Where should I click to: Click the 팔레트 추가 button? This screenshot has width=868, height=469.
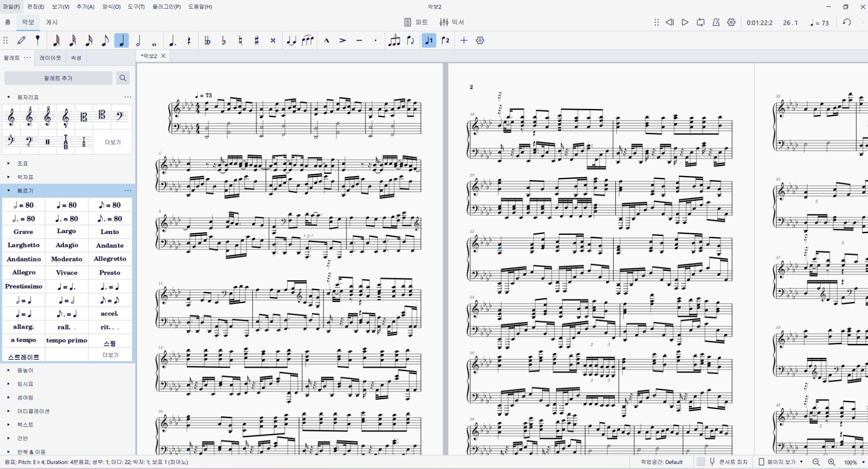pos(58,78)
